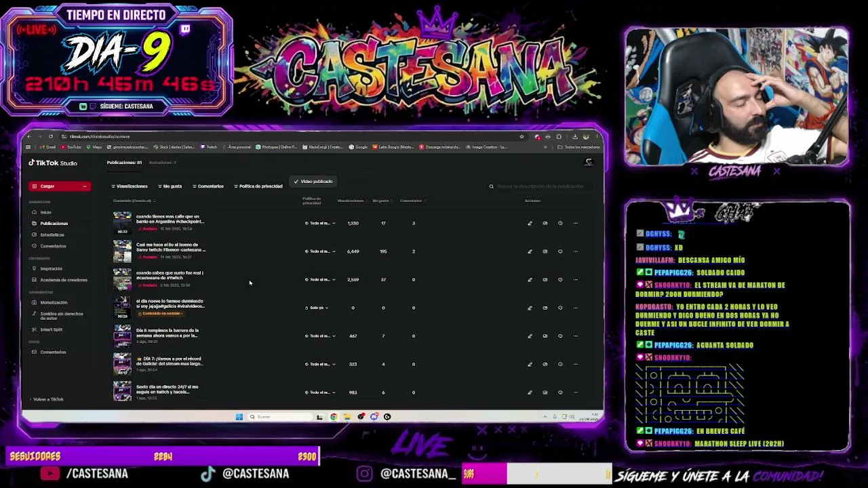Change privacy for the 6,449 views video

pos(320,251)
